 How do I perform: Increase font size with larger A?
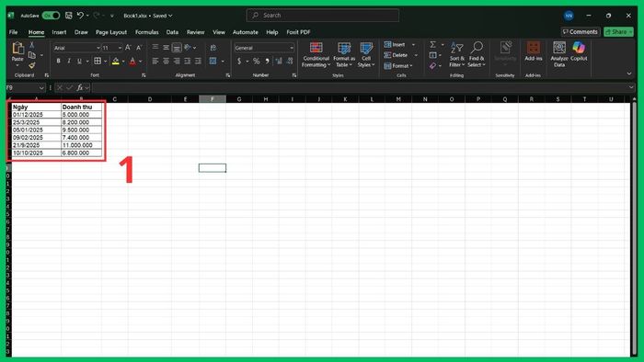click(128, 48)
